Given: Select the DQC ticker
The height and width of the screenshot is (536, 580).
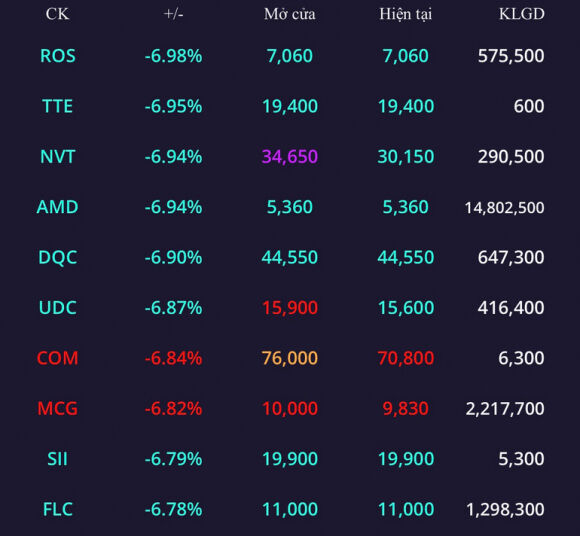Looking at the screenshot, I should 58,257.
